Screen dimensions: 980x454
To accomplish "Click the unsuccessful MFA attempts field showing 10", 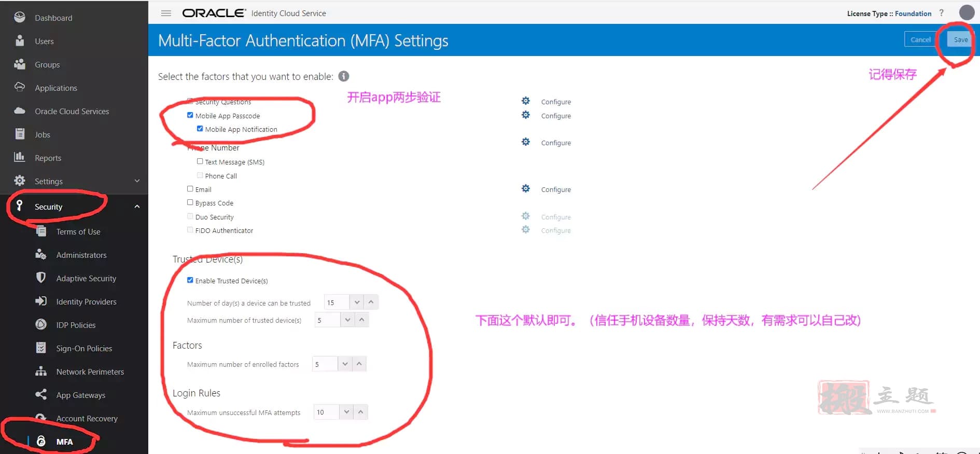I will tap(327, 412).
